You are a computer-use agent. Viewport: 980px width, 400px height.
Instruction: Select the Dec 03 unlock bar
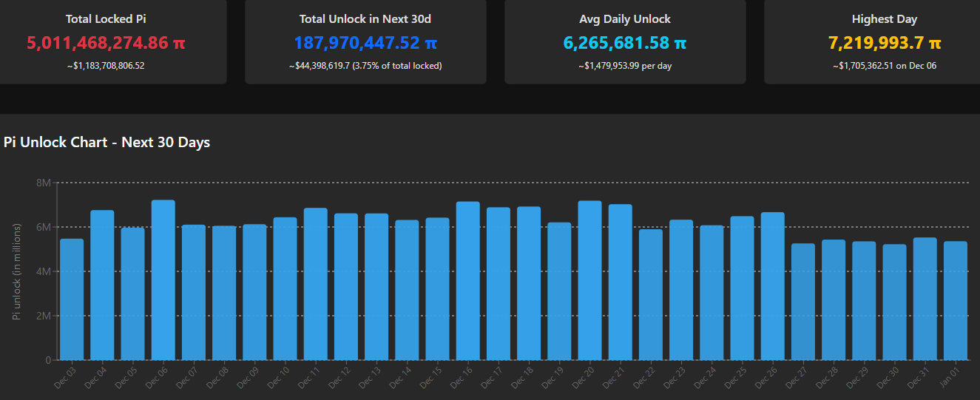(x=72, y=299)
